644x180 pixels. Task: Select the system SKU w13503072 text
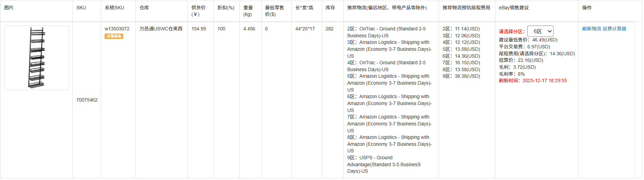click(117, 29)
